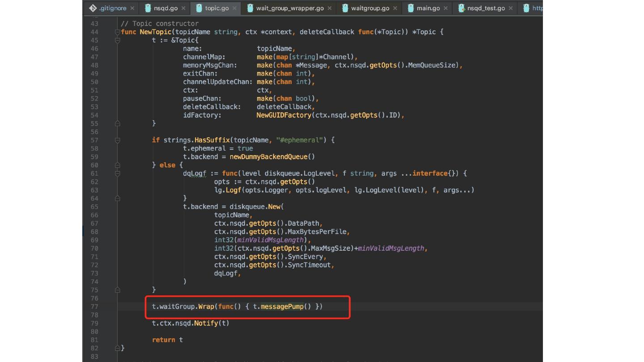644x362 pixels.
Task: Collapse the if strings.HasSuffix block fold marker
Action: [x=117, y=140]
